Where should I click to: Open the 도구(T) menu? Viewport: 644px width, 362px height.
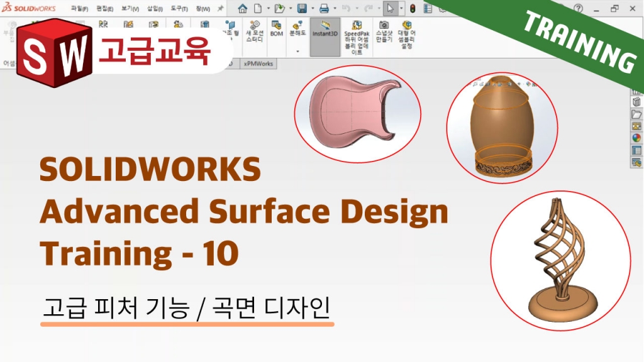(179, 9)
